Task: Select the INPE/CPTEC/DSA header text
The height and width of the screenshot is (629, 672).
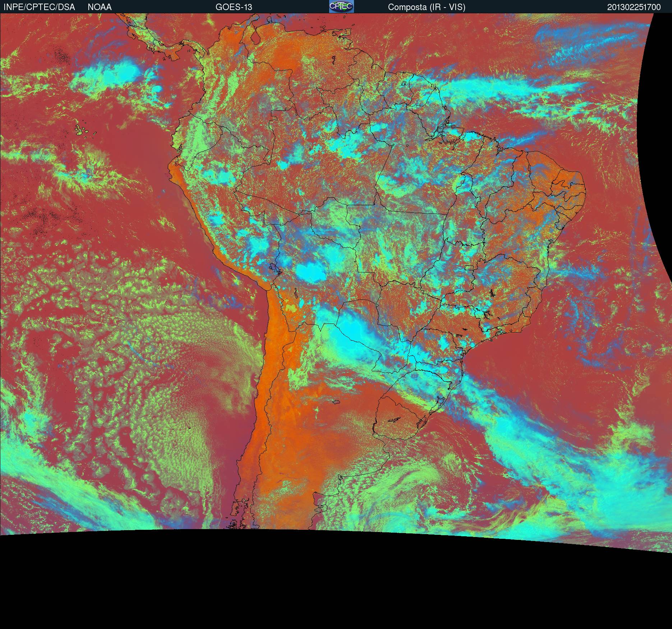Action: coord(39,7)
